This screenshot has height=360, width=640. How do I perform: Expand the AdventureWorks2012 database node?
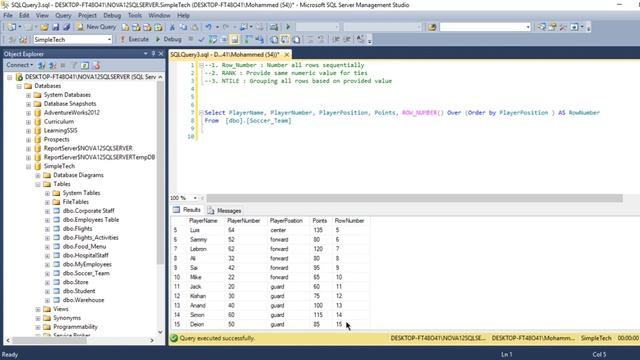[x=28, y=113]
